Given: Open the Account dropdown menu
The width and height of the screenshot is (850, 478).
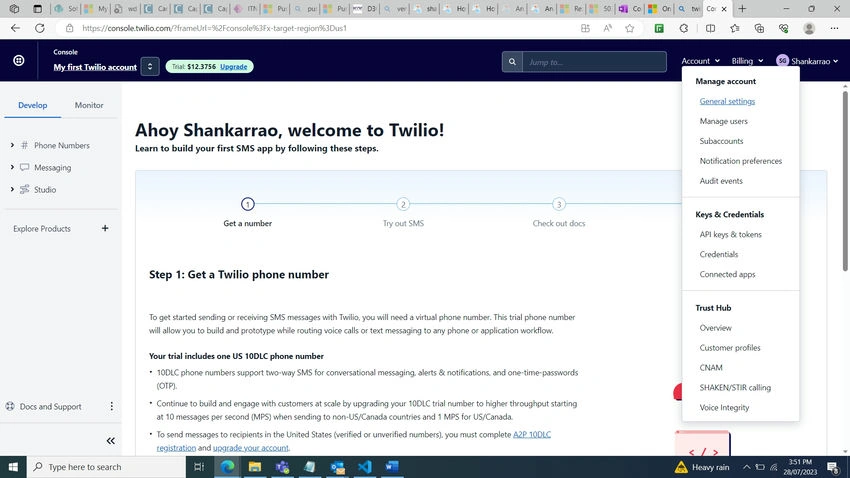Looking at the screenshot, I should tap(700, 61).
